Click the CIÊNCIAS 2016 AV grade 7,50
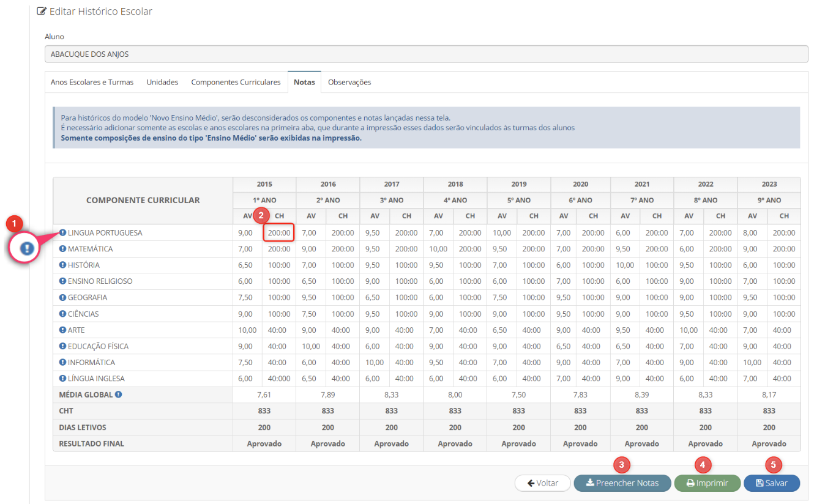 [x=309, y=314]
